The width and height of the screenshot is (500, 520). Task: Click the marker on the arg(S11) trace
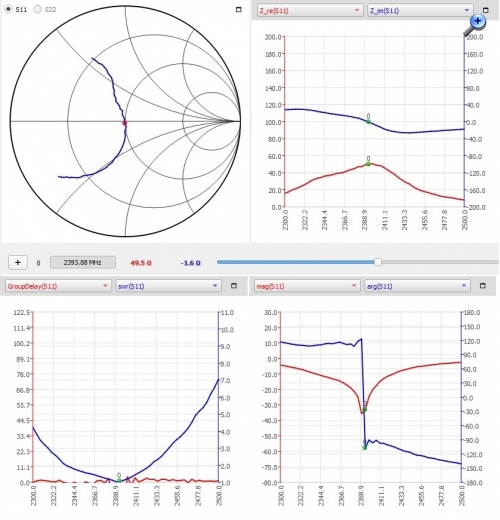(x=365, y=448)
